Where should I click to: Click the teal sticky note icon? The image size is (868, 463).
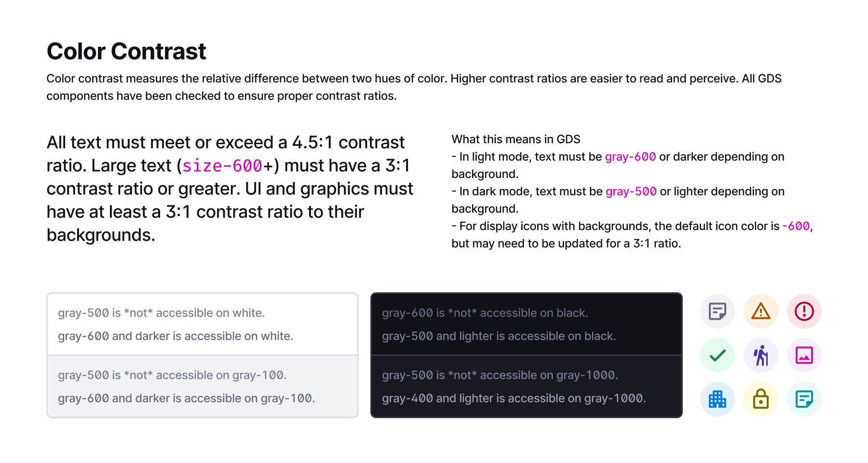pos(804,399)
